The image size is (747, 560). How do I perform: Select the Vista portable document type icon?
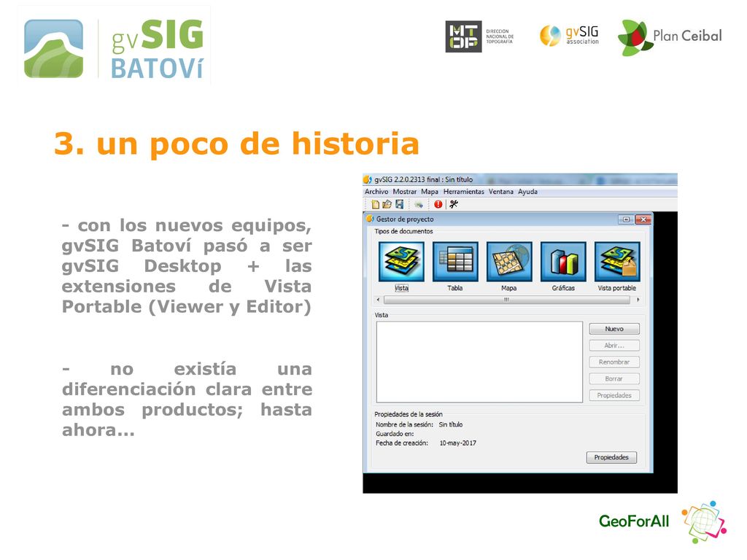point(617,262)
